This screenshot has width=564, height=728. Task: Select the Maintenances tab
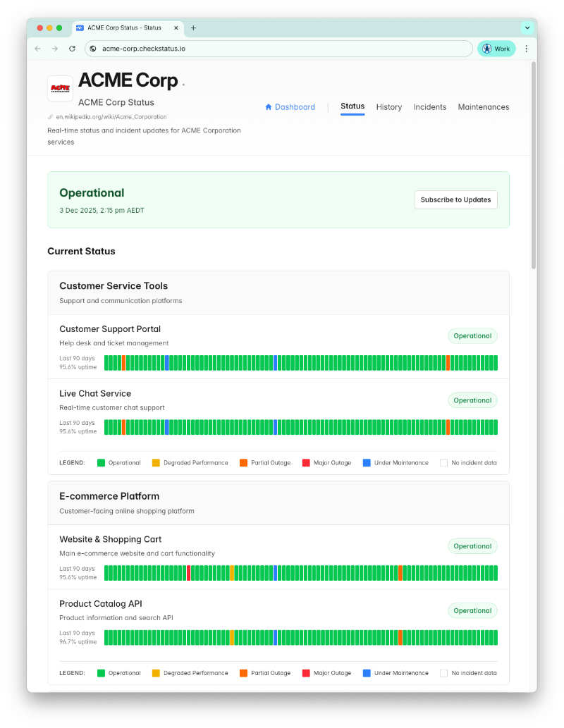(x=484, y=107)
